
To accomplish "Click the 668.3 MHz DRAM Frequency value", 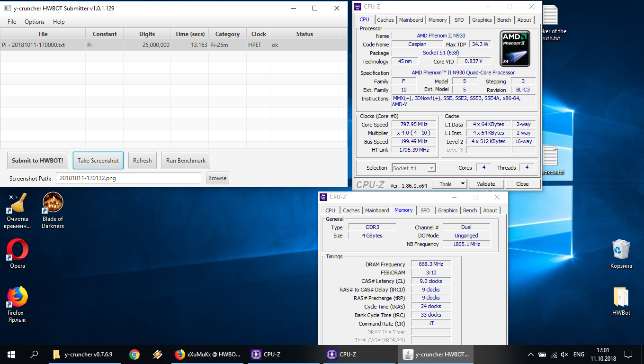I will pyautogui.click(x=431, y=264).
